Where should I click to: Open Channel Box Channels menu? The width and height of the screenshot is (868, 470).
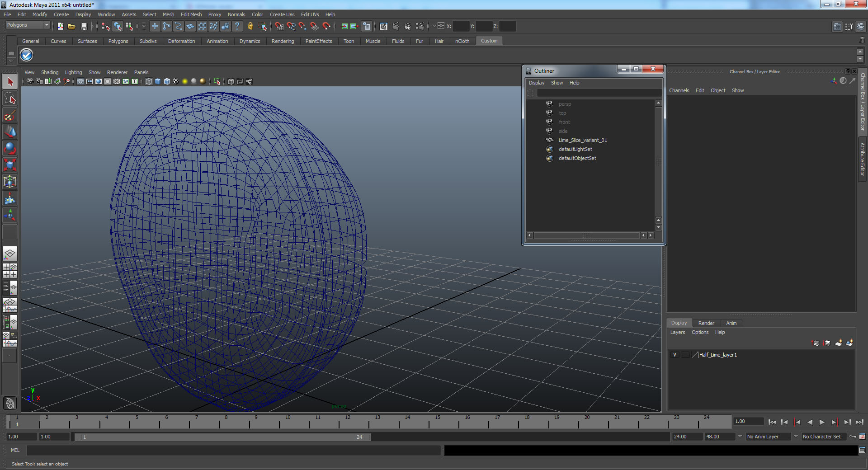[x=679, y=90]
